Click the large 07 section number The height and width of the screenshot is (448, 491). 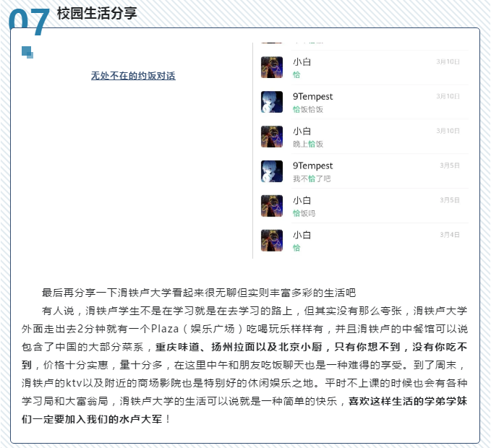click(29, 21)
